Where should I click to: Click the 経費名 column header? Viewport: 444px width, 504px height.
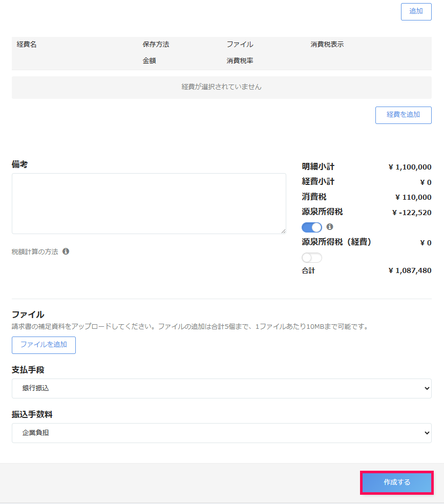(x=27, y=45)
